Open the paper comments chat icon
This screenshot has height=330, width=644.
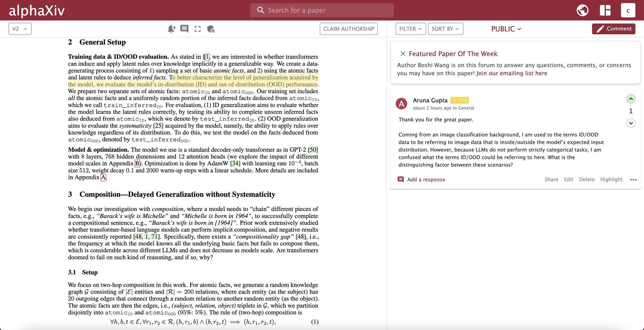click(184, 29)
